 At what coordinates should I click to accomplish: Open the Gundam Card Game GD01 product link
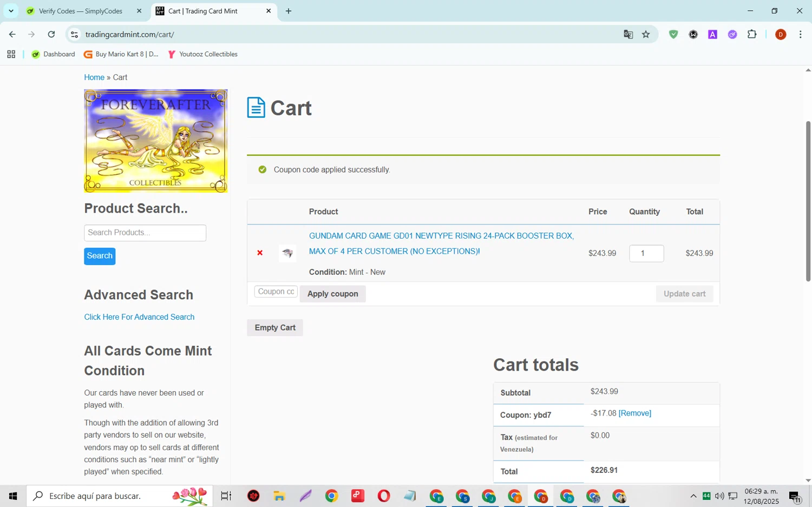point(441,243)
